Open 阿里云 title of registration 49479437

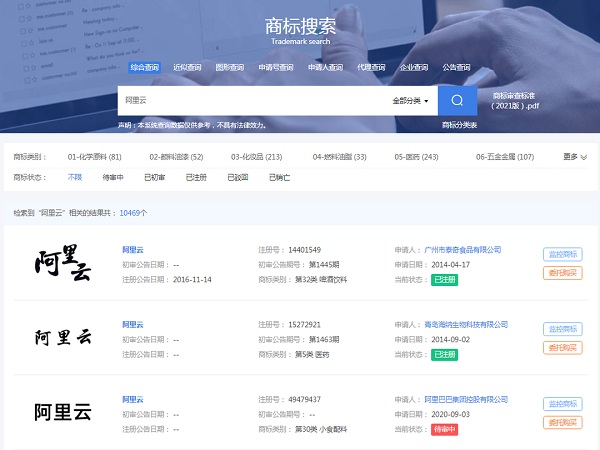point(133,399)
